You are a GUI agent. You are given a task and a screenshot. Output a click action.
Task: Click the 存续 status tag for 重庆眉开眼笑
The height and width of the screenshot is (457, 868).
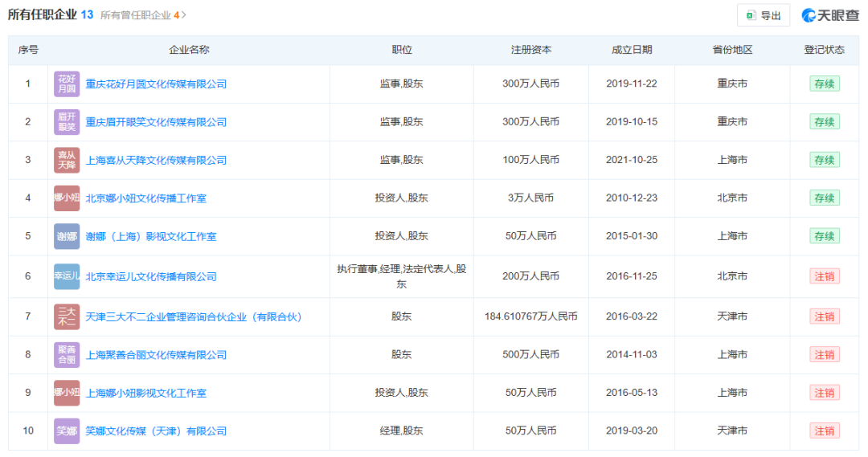(x=825, y=122)
